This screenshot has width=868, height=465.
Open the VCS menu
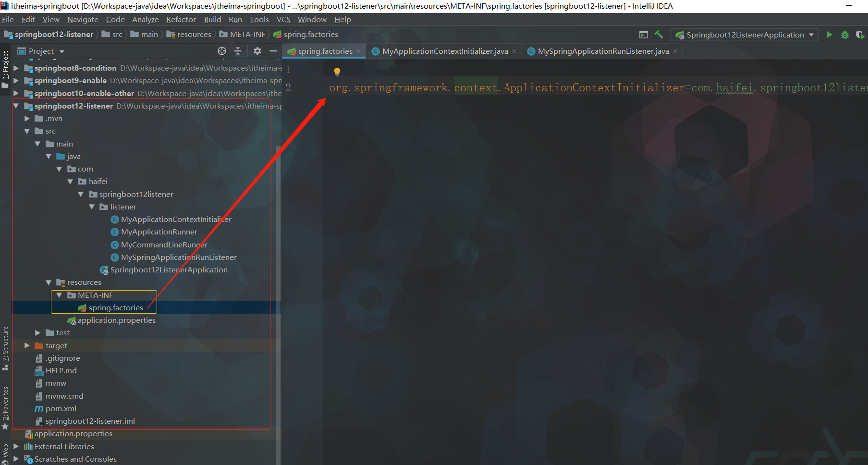tap(283, 20)
